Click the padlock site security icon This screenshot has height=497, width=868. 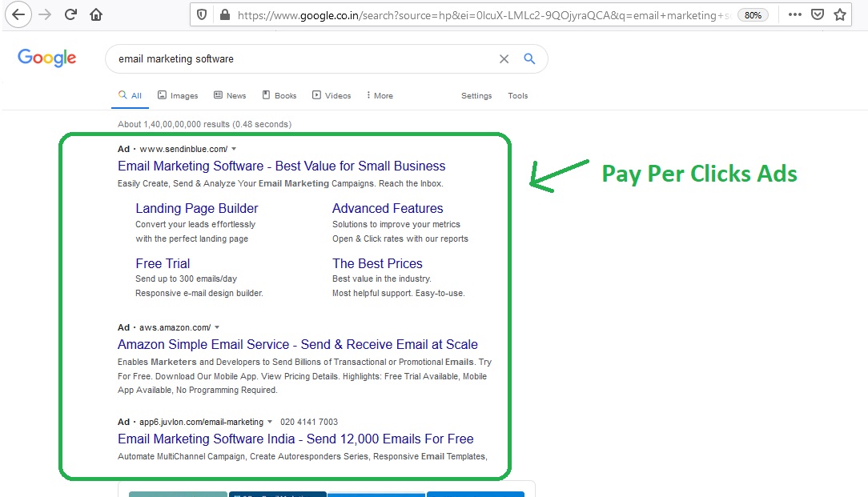pyautogui.click(x=223, y=14)
